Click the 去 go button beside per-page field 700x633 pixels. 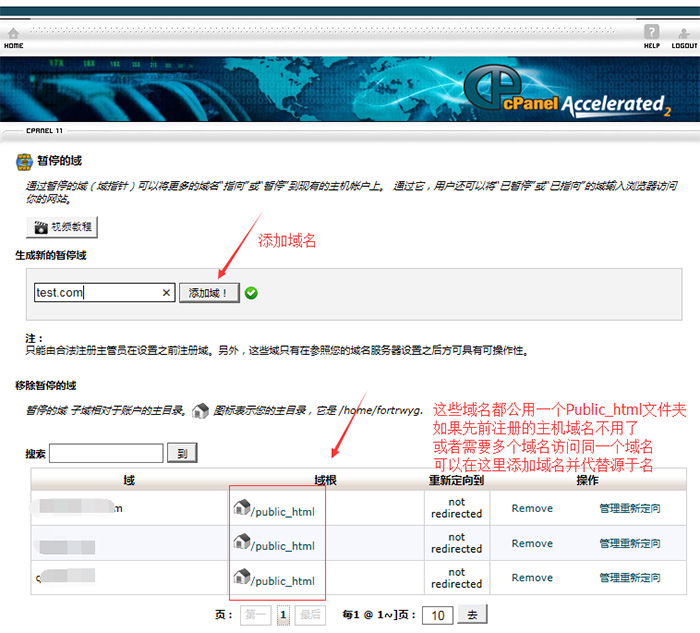pyautogui.click(x=473, y=615)
